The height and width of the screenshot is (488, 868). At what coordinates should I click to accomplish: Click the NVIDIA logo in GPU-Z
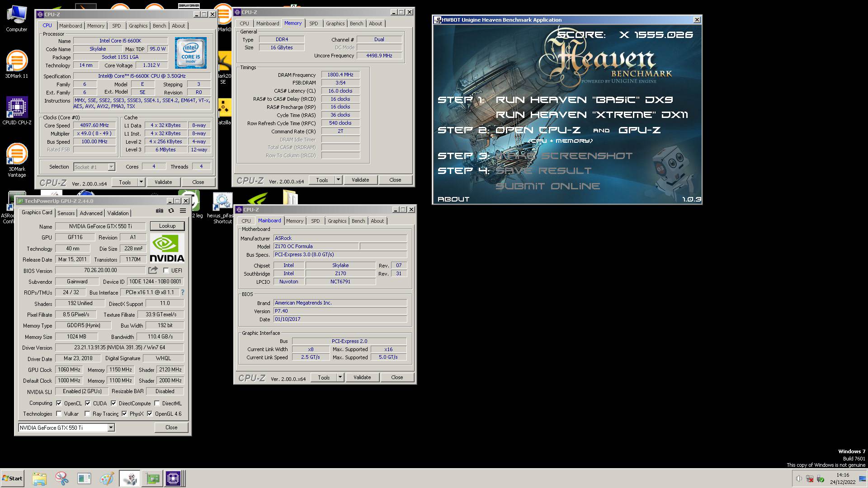coord(167,249)
